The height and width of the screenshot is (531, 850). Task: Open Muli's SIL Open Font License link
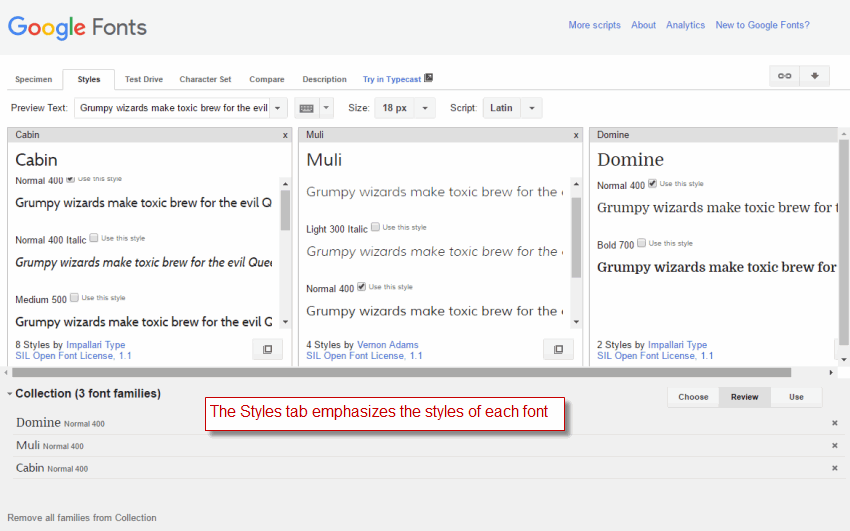(364, 356)
